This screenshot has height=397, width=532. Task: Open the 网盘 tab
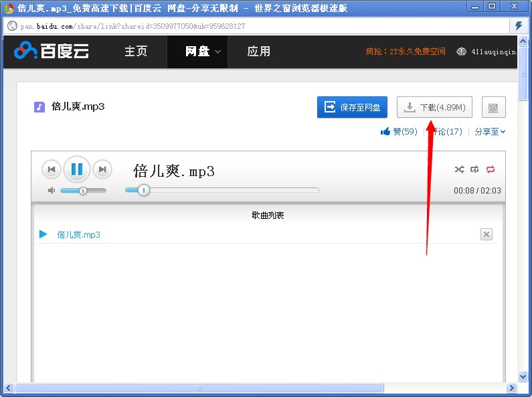pos(197,52)
